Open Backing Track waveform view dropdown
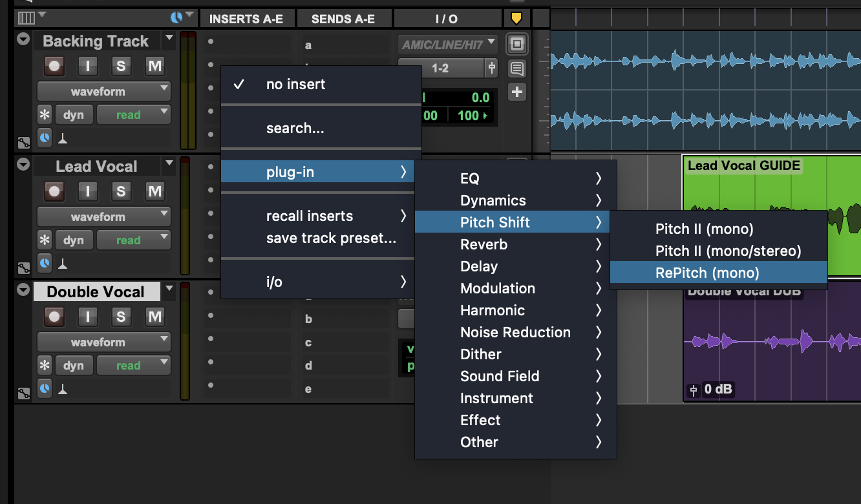Screen dimensions: 861x504 [103, 91]
